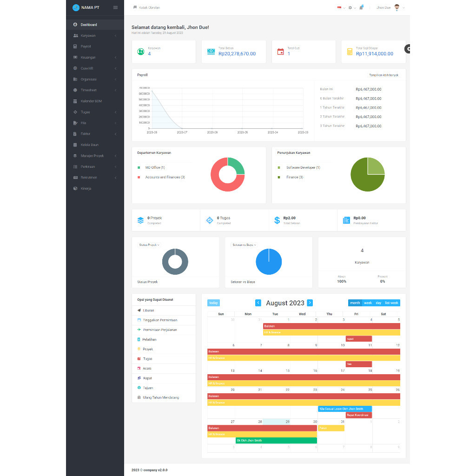Click the Finance (3) legend label
Image resolution: width=476 pixels, height=476 pixels.
click(x=295, y=177)
